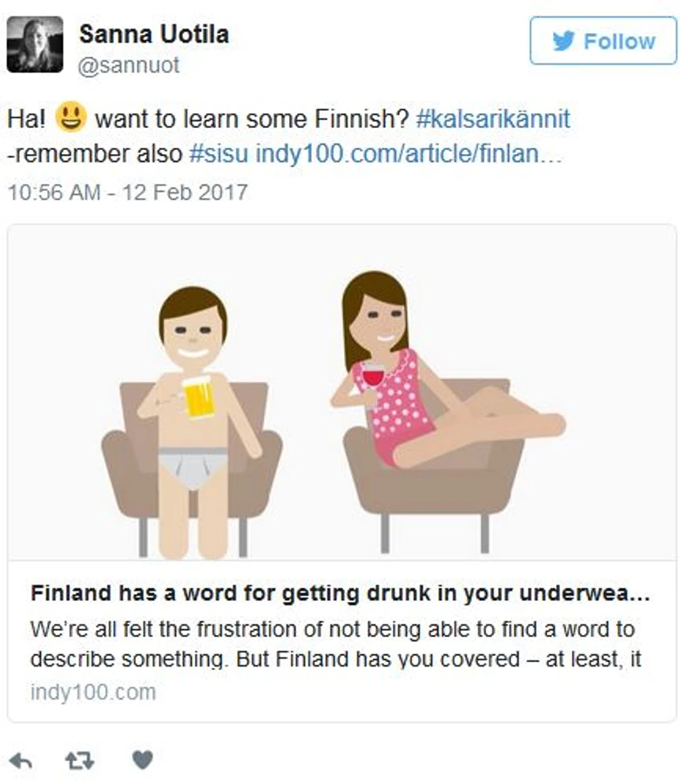
Task: Click the yellow beer mug in the illustration
Action: pos(199,397)
